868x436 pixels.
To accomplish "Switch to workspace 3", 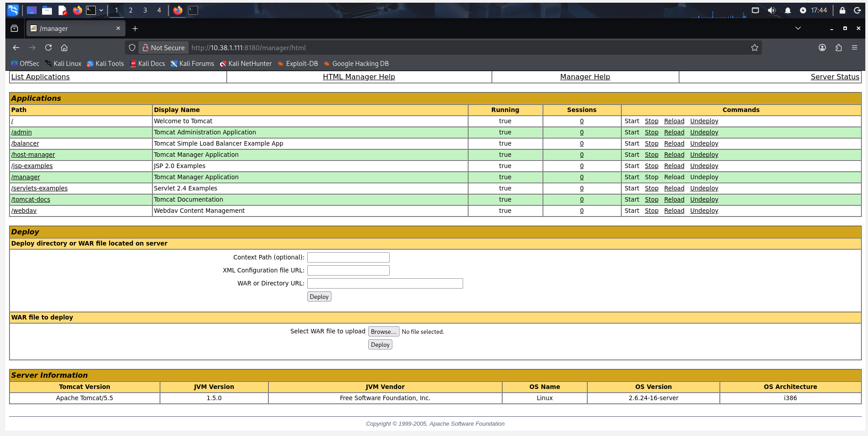I will (145, 10).
